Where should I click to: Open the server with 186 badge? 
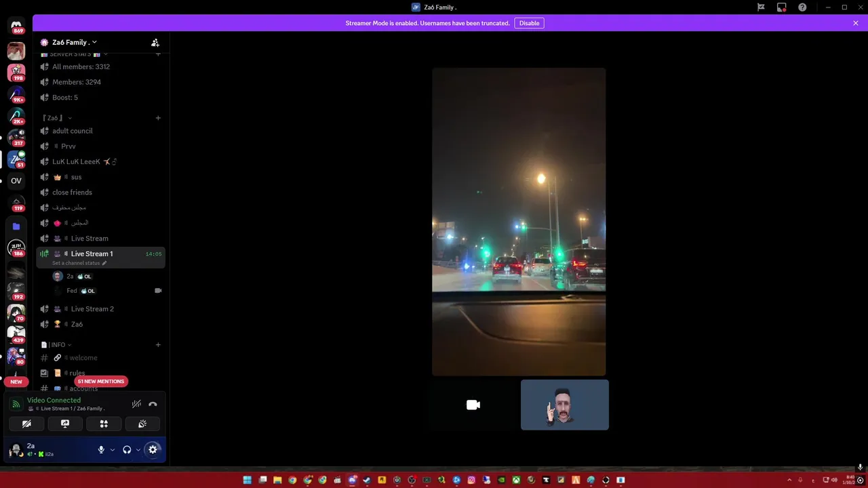click(16, 248)
